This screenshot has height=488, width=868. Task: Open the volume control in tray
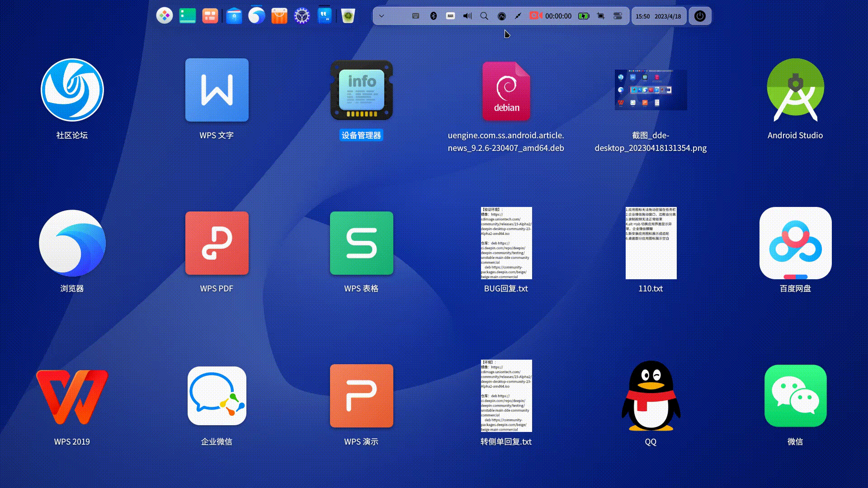[x=467, y=16]
